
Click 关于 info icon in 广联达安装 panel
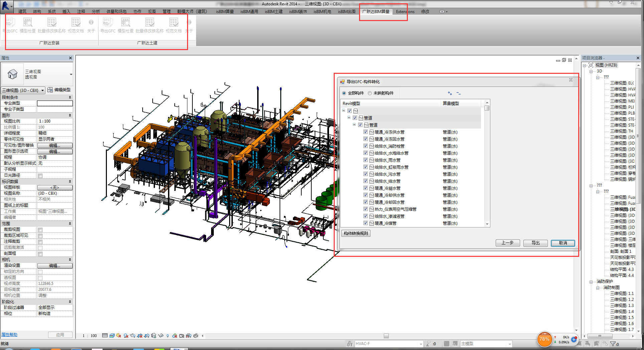point(91,22)
